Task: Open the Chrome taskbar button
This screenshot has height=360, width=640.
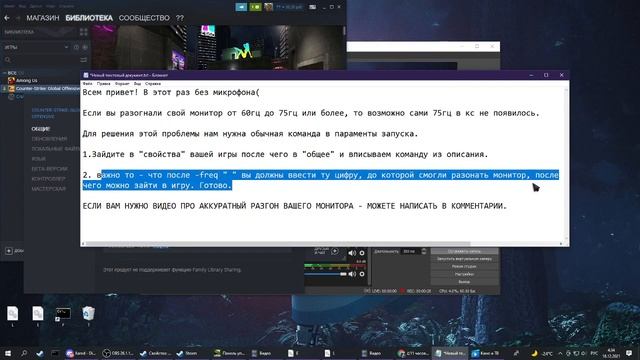Action: coord(414,353)
